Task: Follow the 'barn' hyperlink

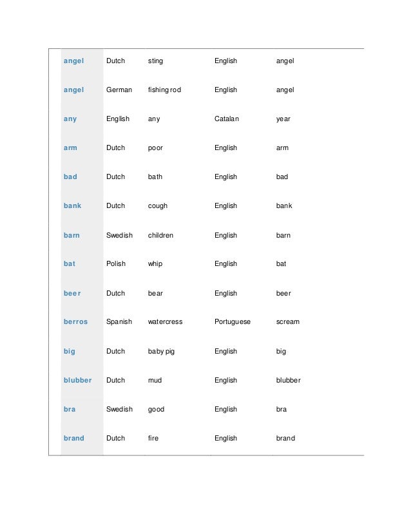Action: (72, 235)
